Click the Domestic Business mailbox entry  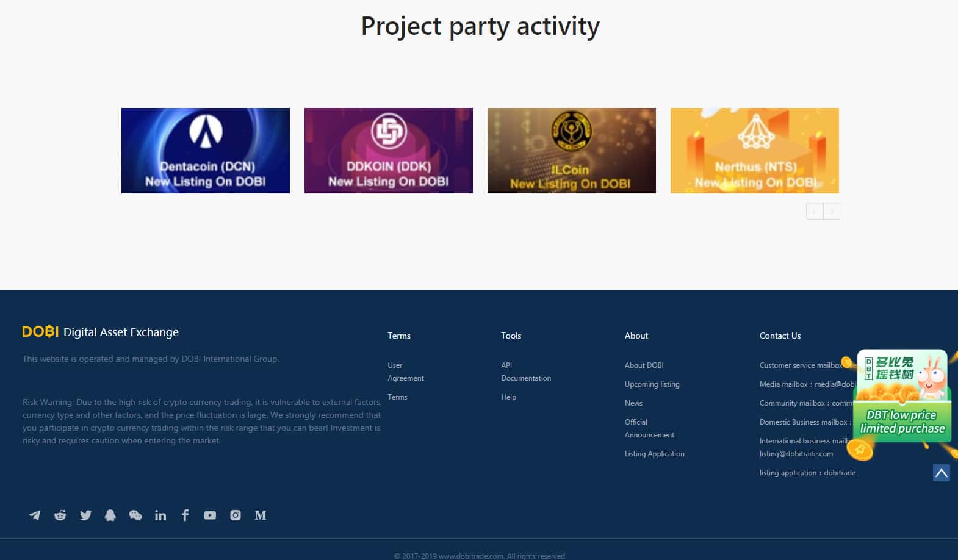click(805, 422)
